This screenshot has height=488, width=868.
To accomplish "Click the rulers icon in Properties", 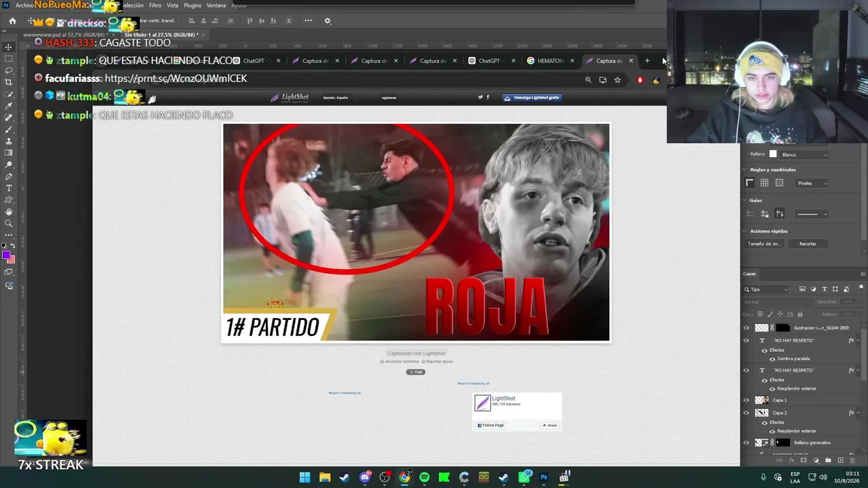I will click(x=749, y=183).
